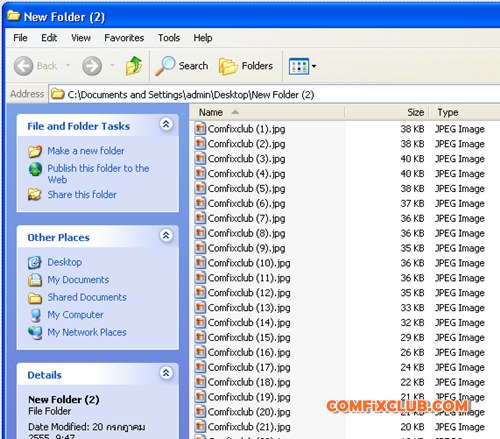Open the My Computer link
This screenshot has height=439, width=500.
pos(75,315)
